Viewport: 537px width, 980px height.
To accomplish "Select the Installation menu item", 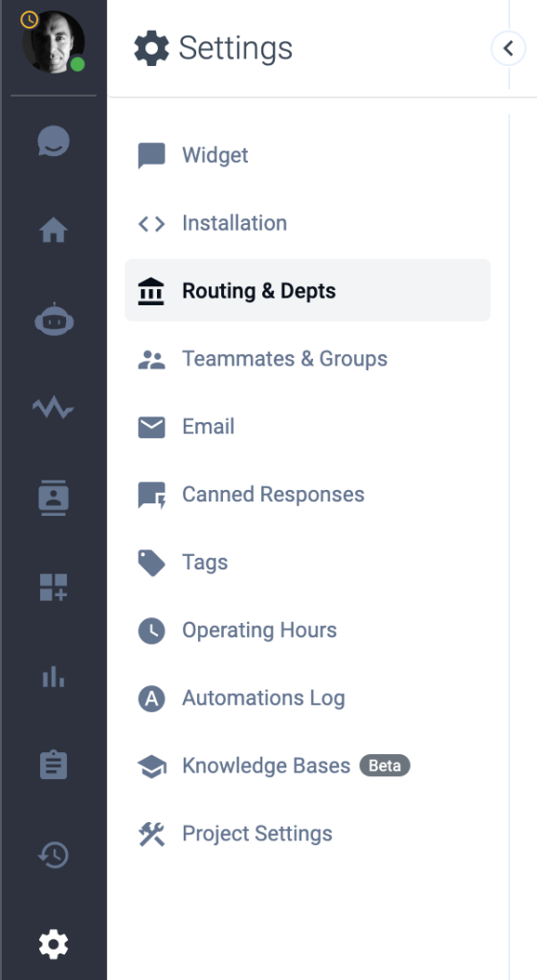I will point(307,222).
